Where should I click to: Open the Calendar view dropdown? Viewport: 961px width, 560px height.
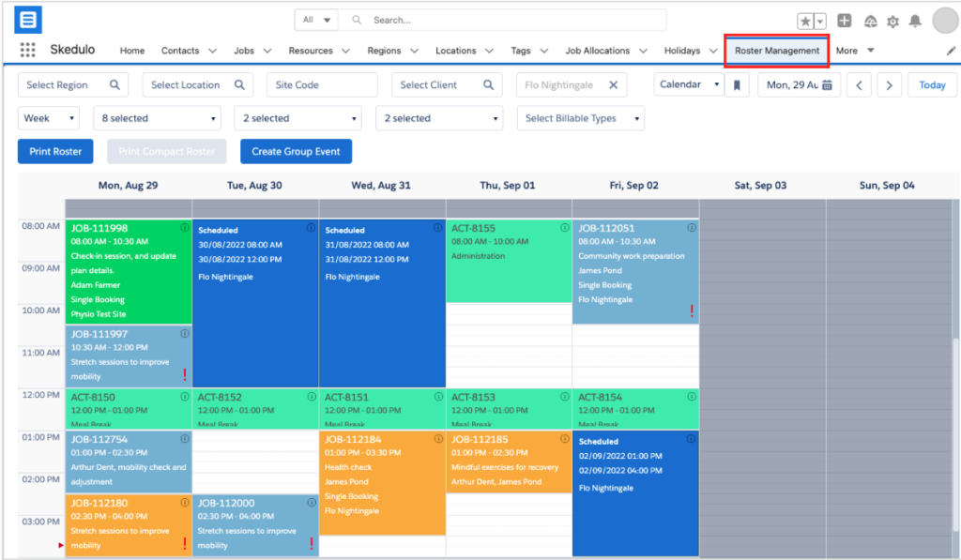pos(688,84)
